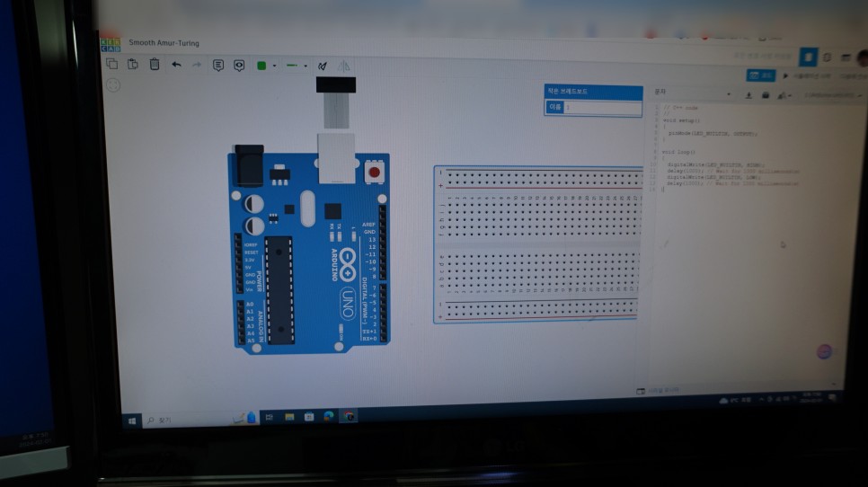Viewport: 868px width, 487px height.
Task: Click the green wire type line
Action: tap(292, 66)
